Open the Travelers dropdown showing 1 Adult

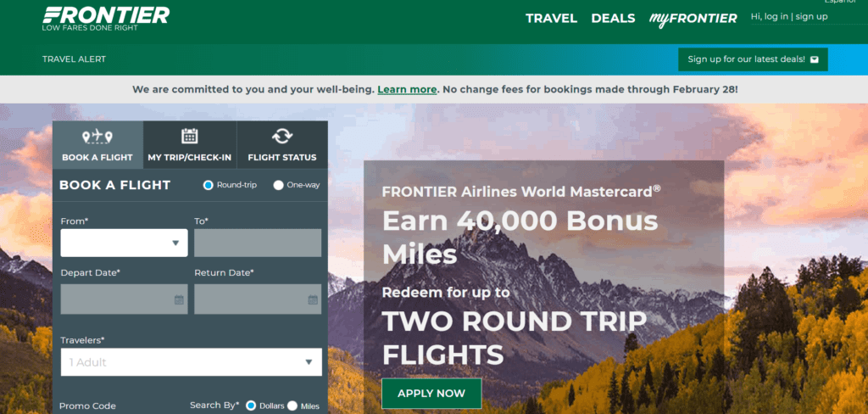tap(191, 362)
